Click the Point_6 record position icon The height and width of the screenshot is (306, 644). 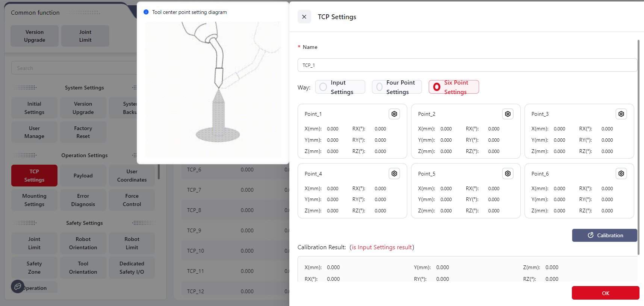(621, 173)
